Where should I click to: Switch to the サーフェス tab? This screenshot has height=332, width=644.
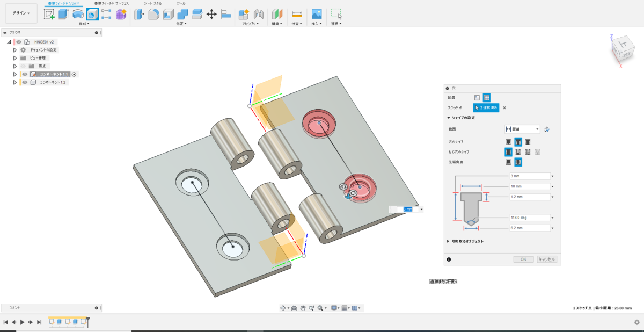[112, 3]
